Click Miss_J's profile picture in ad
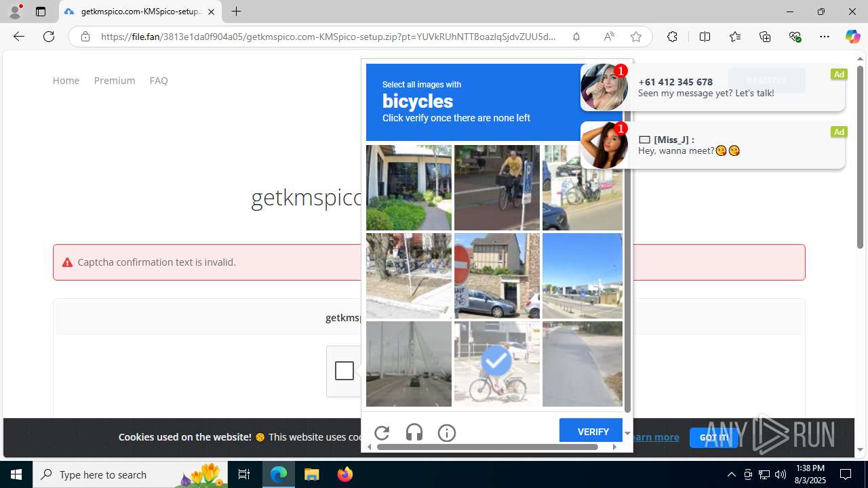The width and height of the screenshot is (868, 488). point(604,145)
